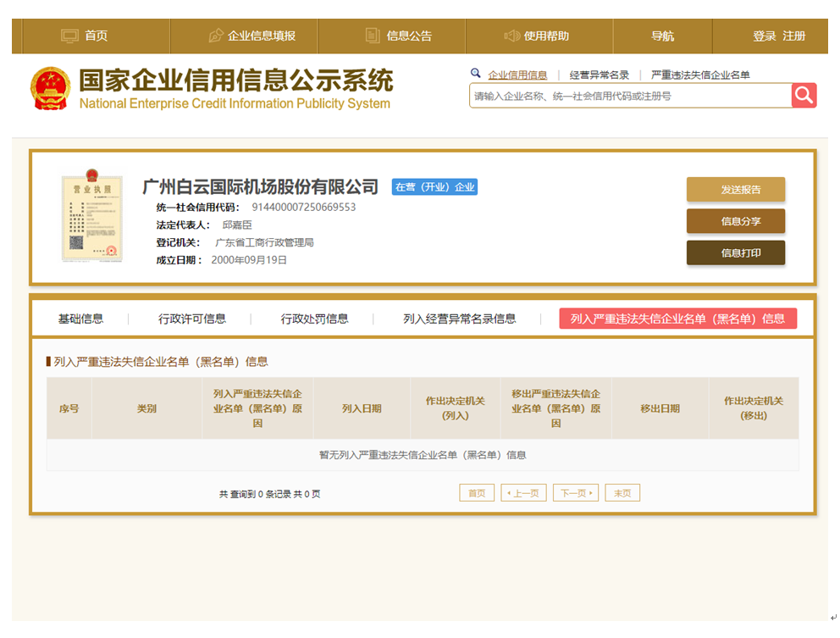Click the 在营（开业）企业 status badge
The image size is (840, 638).
(x=434, y=186)
